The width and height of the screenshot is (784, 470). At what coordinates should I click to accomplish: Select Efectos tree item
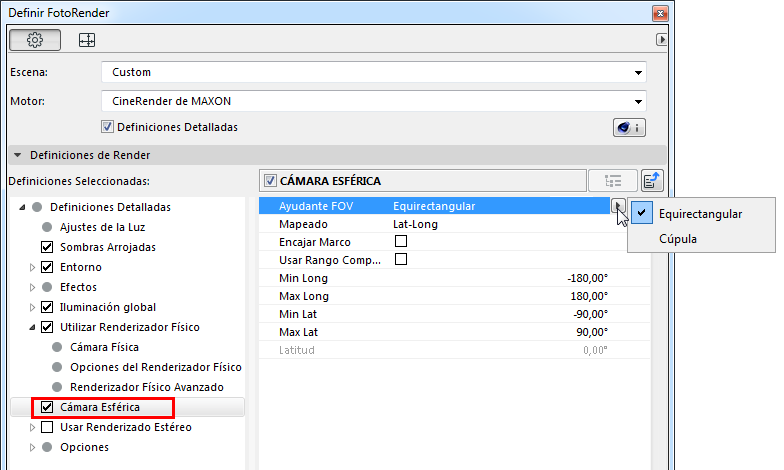(78, 287)
